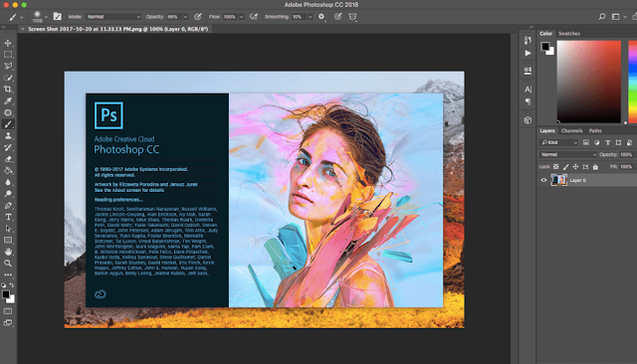Open the History panel icon

[x=528, y=40]
